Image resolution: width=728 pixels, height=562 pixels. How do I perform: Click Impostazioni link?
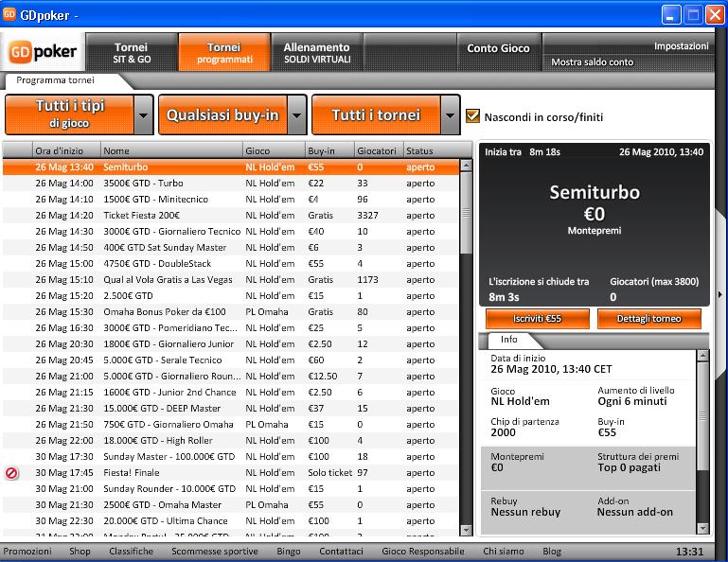[681, 46]
